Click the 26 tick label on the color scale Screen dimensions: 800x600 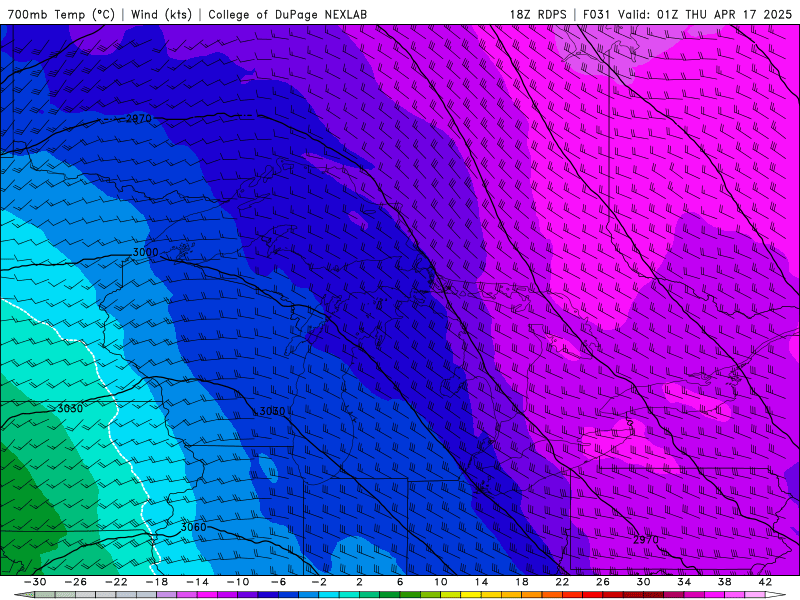[x=603, y=582]
